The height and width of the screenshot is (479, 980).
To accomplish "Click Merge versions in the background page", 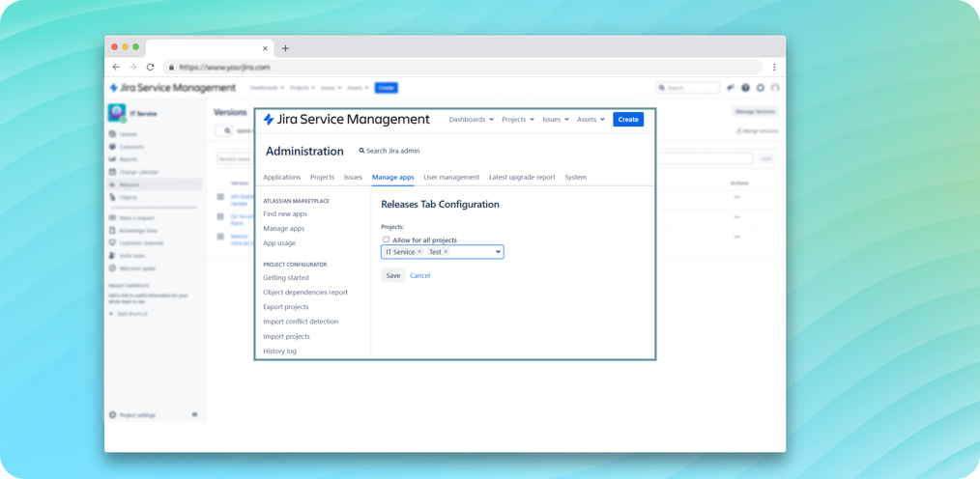I will tap(757, 131).
